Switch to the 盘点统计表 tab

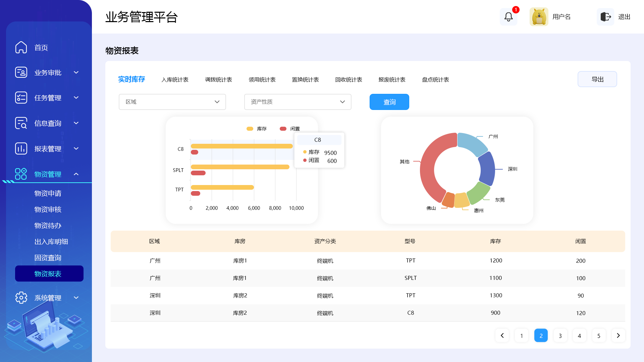coord(435,80)
